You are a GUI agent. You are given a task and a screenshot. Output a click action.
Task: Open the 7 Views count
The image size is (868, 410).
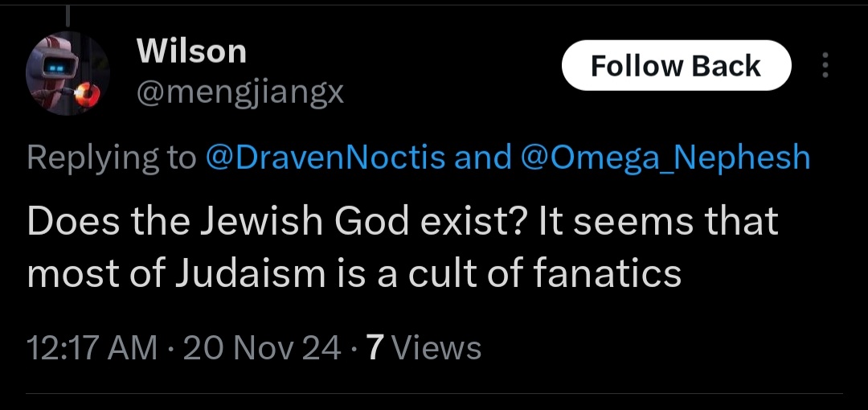pyautogui.click(x=423, y=348)
